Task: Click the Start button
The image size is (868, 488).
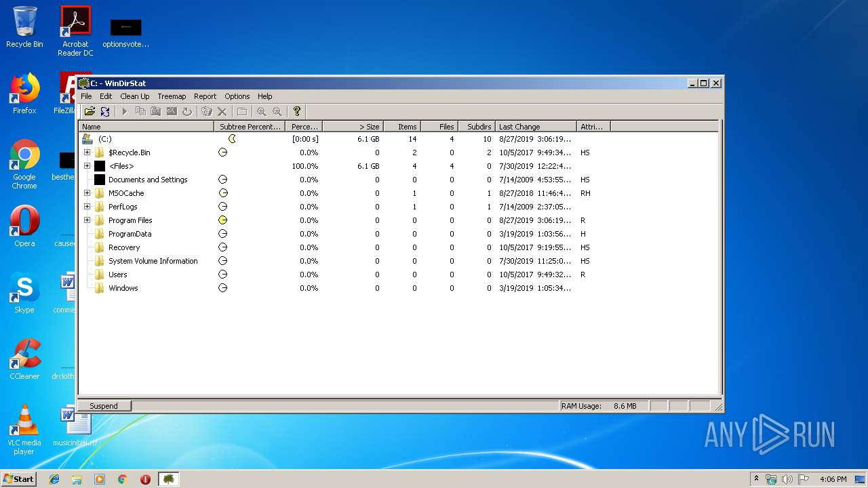Action: pyautogui.click(x=19, y=479)
